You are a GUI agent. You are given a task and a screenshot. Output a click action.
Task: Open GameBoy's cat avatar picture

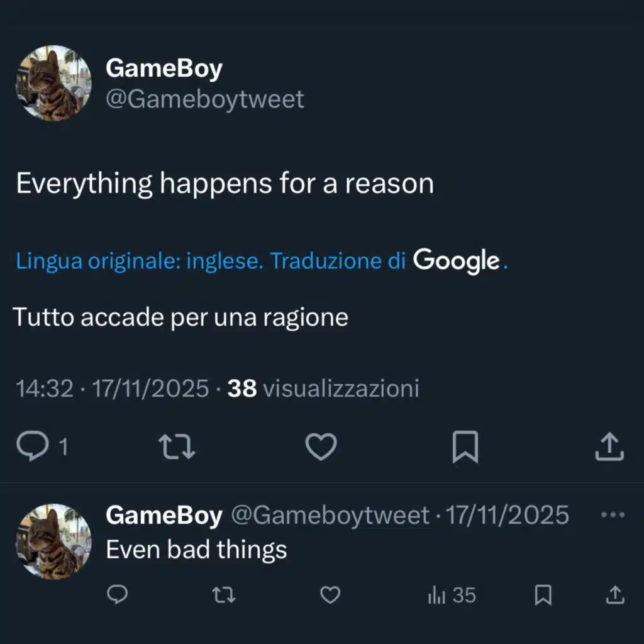(x=53, y=84)
